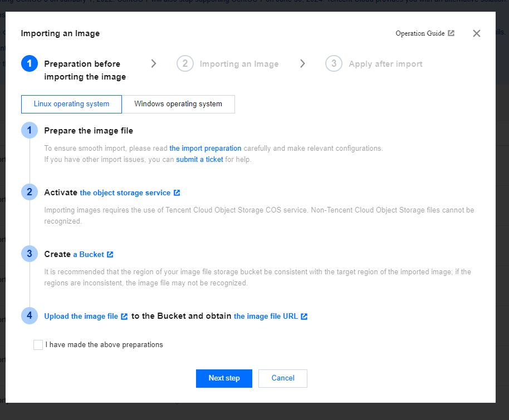The height and width of the screenshot is (420, 509).
Task: Select the Linux operating system tab
Action: click(x=71, y=104)
